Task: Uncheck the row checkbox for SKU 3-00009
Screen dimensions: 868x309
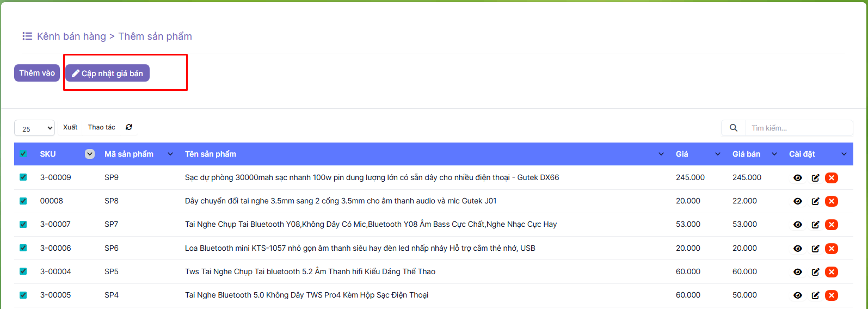Action: [23, 177]
